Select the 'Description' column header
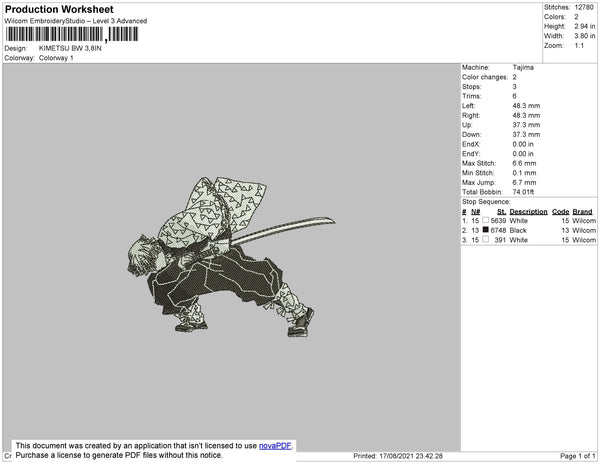Screen dimensions: 600x464 click(528, 212)
